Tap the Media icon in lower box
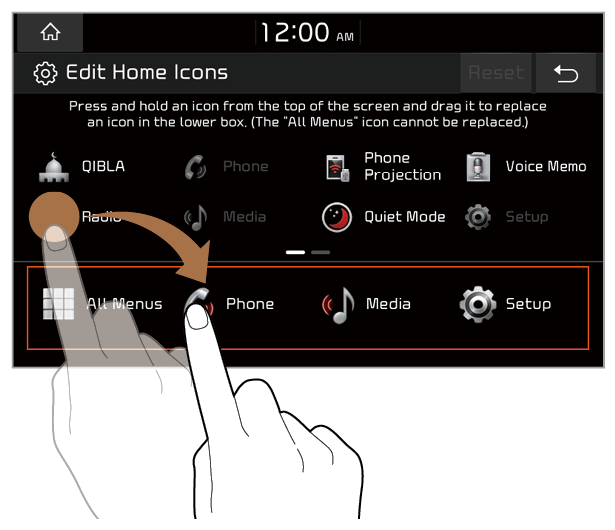 coord(338,305)
